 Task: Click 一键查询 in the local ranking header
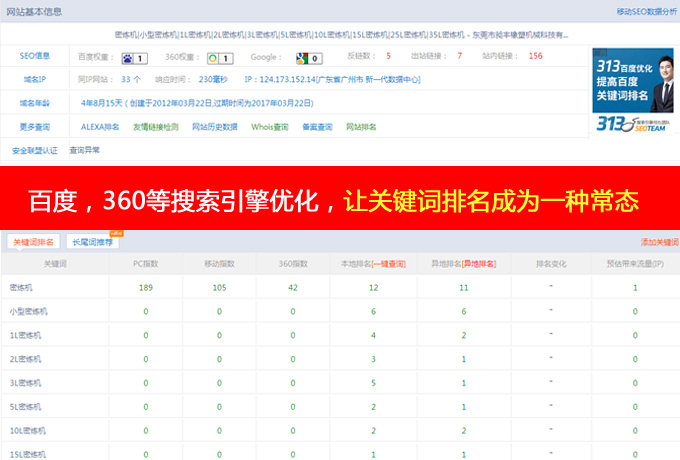pyautogui.click(x=390, y=264)
